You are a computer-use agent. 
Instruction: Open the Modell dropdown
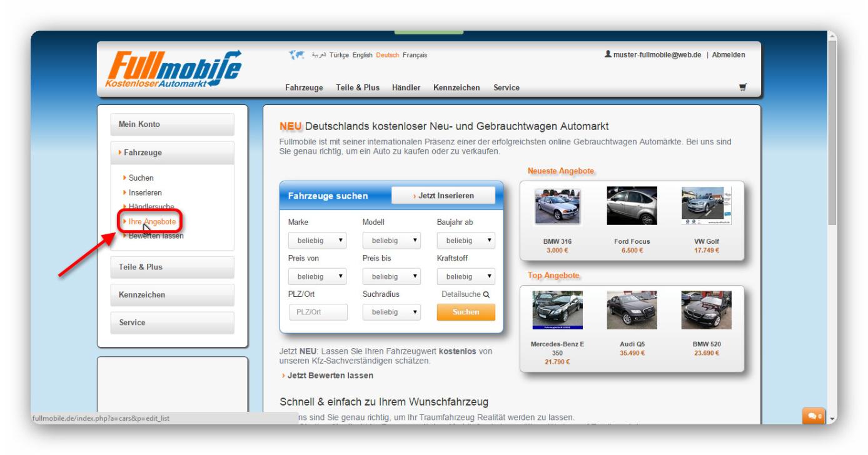[x=391, y=240]
